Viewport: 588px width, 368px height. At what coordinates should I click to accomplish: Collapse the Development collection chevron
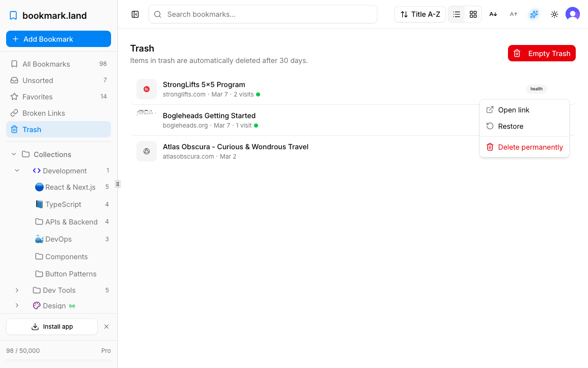(x=17, y=171)
